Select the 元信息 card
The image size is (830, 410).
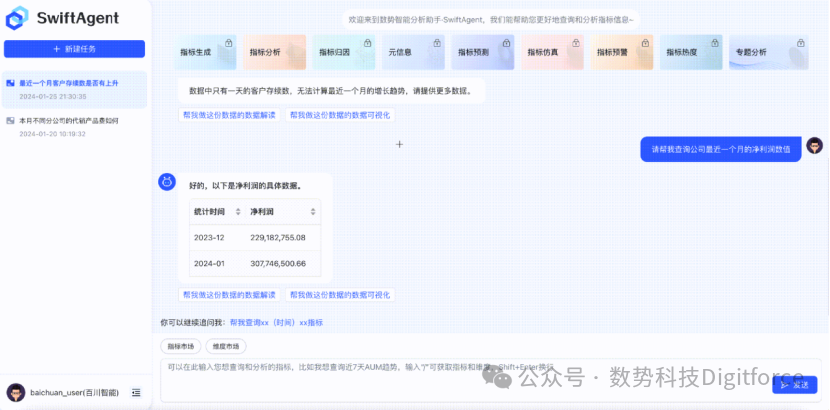pyautogui.click(x=413, y=52)
